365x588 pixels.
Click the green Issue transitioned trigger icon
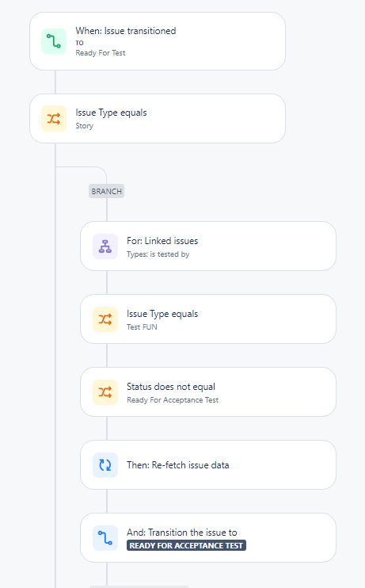click(54, 41)
